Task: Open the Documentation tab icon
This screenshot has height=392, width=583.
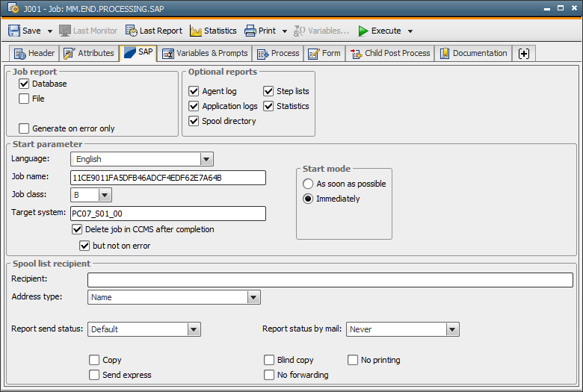Action: 445,53
